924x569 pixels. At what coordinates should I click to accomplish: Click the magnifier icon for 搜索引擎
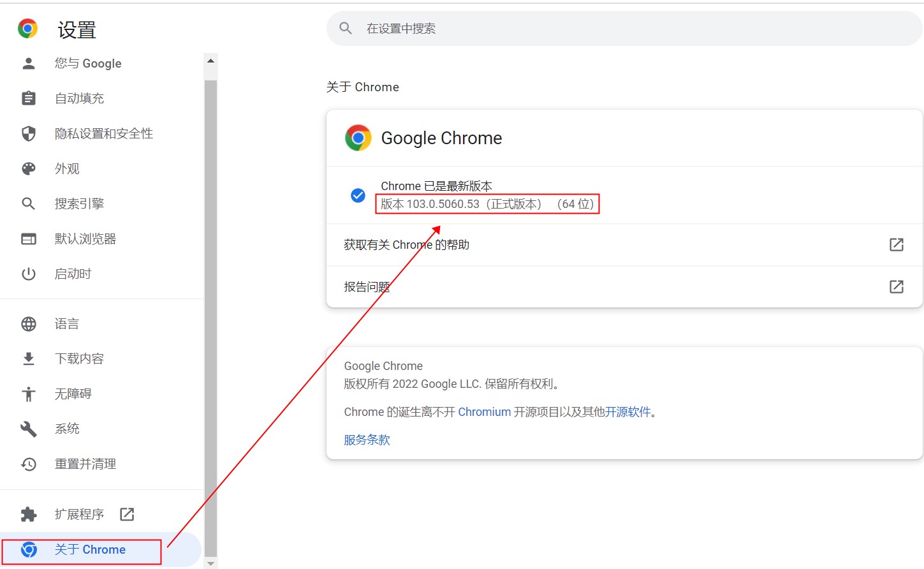click(29, 203)
